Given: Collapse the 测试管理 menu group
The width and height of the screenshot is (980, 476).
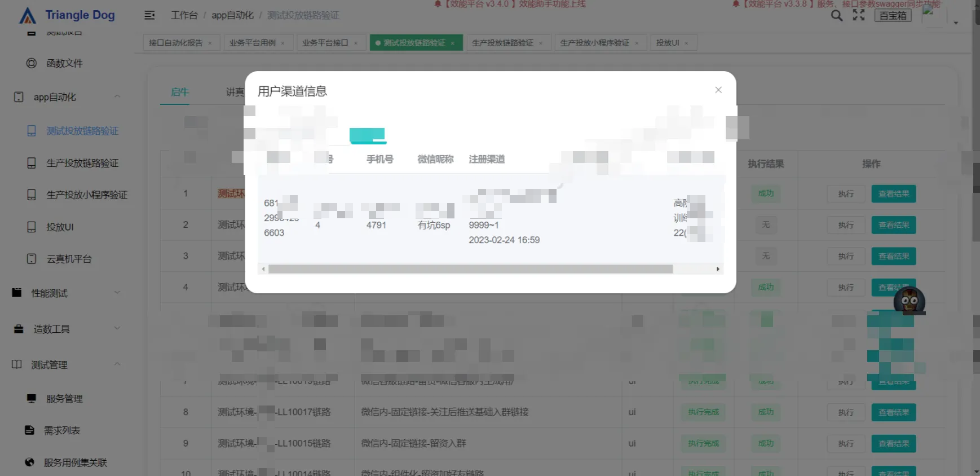Looking at the screenshot, I should [x=117, y=364].
